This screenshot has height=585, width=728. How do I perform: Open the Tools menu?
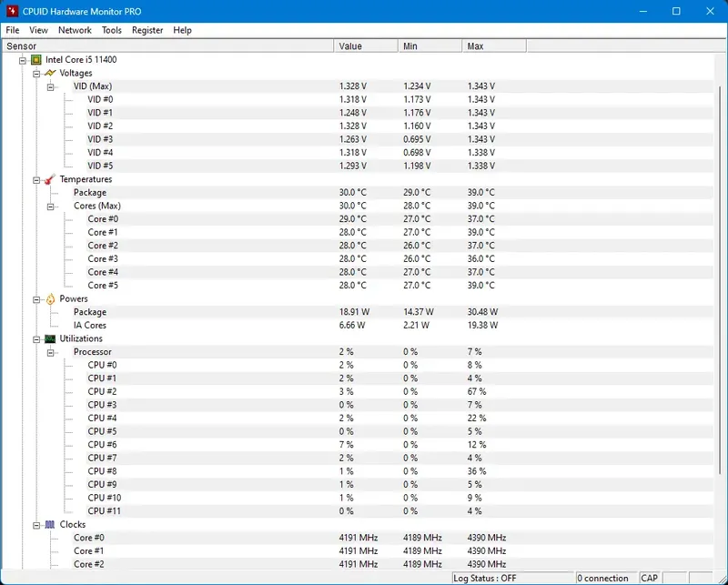pos(111,30)
